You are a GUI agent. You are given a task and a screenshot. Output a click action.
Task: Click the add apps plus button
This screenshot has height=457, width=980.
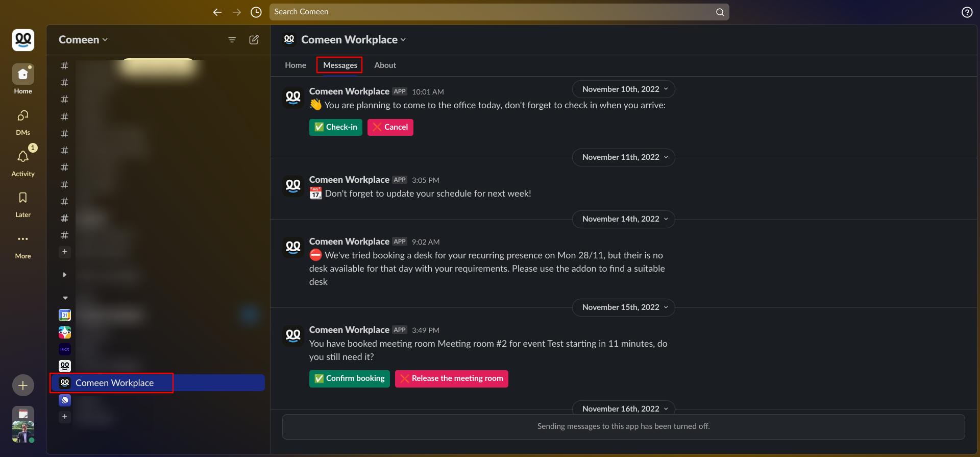click(x=65, y=417)
